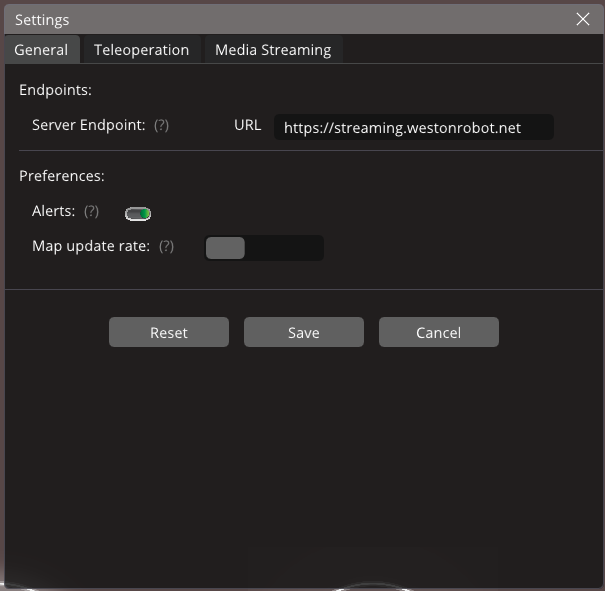This screenshot has width=605, height=591.
Task: Cancel the settings changes
Action: pos(439,332)
